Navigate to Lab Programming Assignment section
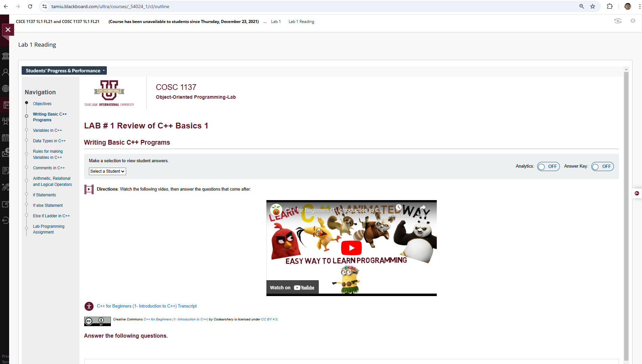Screen dimensions: 642x364 click(x=48, y=229)
